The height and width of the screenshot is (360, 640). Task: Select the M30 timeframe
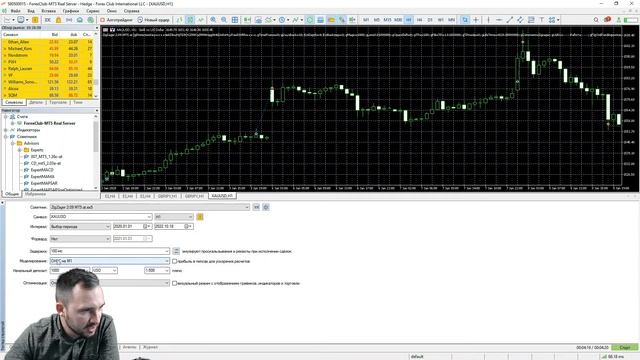point(398,20)
